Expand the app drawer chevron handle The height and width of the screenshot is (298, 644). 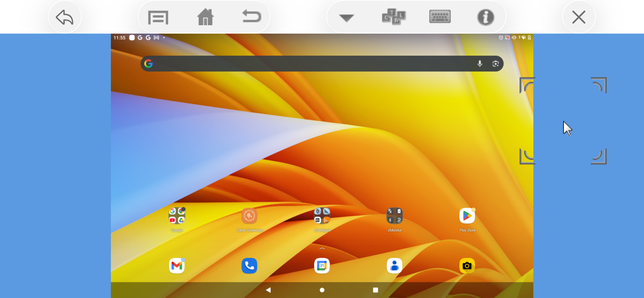[322, 248]
